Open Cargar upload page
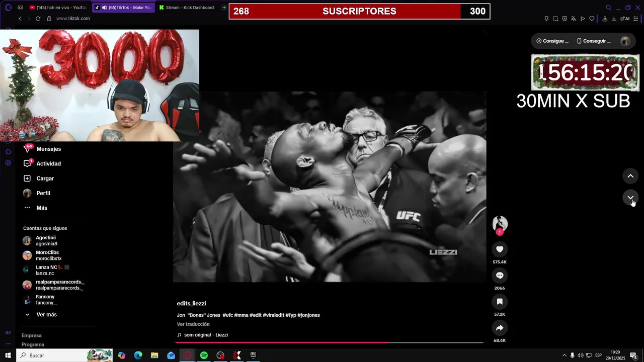Viewport: 644px width, 362px height. [45, 178]
